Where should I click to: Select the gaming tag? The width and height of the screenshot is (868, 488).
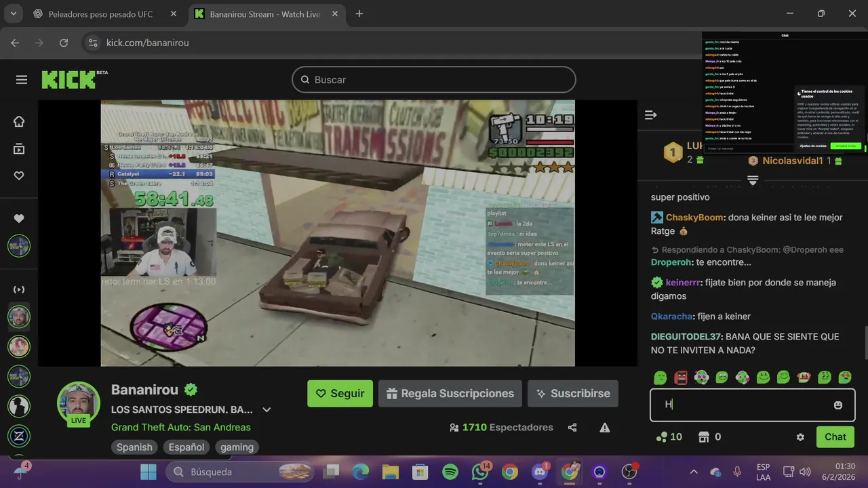pyautogui.click(x=237, y=447)
